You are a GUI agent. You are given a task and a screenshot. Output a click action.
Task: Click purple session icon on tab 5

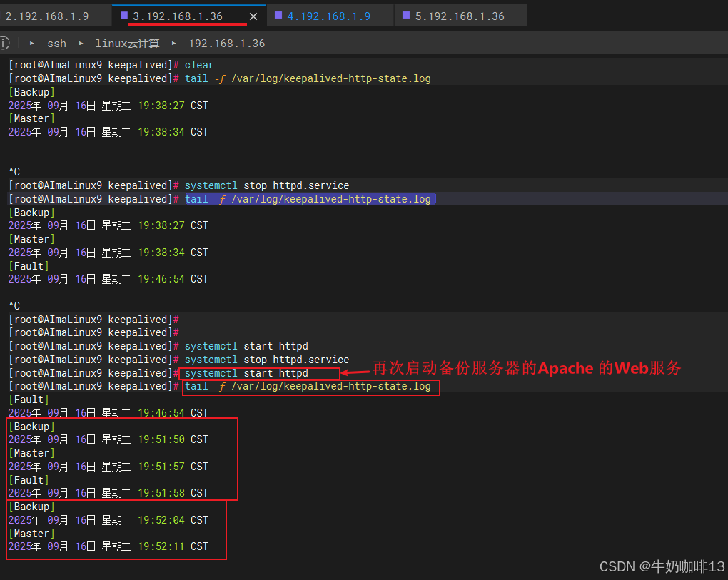pos(406,15)
